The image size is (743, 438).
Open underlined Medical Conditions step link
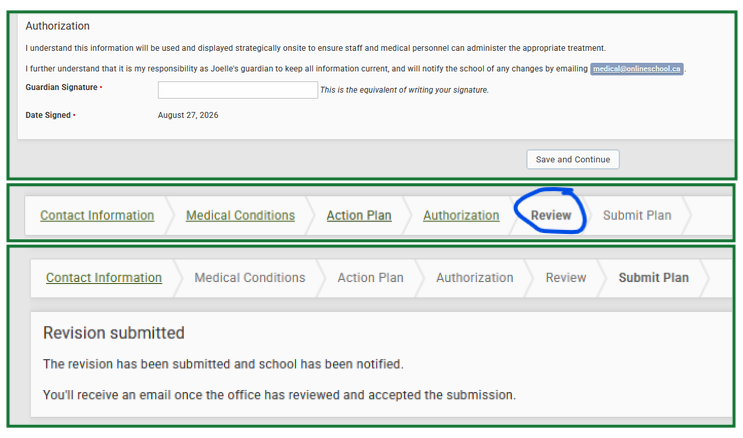pyautogui.click(x=240, y=215)
